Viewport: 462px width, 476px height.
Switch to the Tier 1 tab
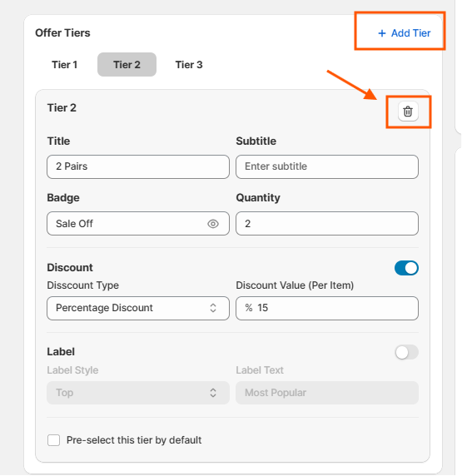64,65
